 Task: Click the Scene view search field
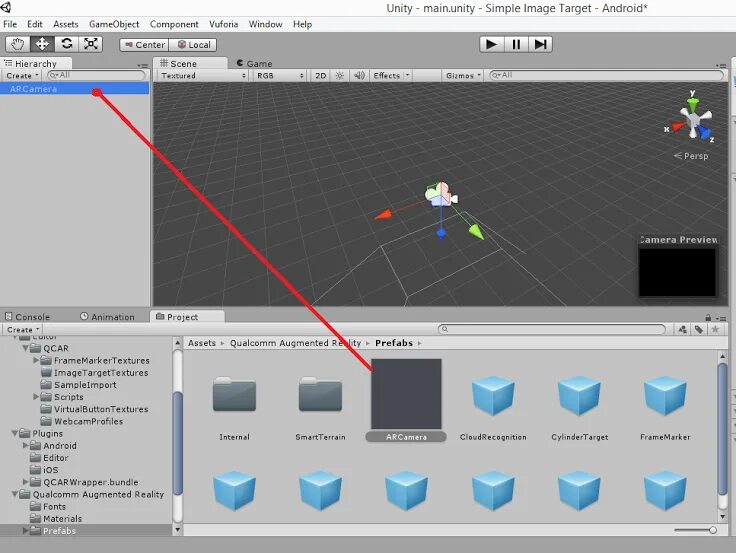coord(606,75)
